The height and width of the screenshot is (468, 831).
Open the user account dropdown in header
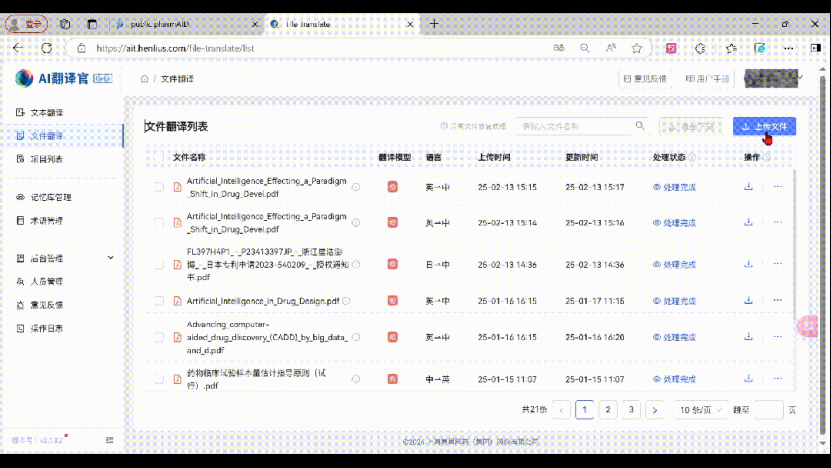[773, 78]
